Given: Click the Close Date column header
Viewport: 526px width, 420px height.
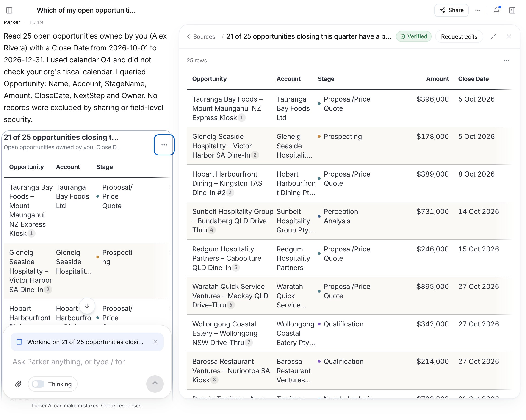Looking at the screenshot, I should [473, 79].
